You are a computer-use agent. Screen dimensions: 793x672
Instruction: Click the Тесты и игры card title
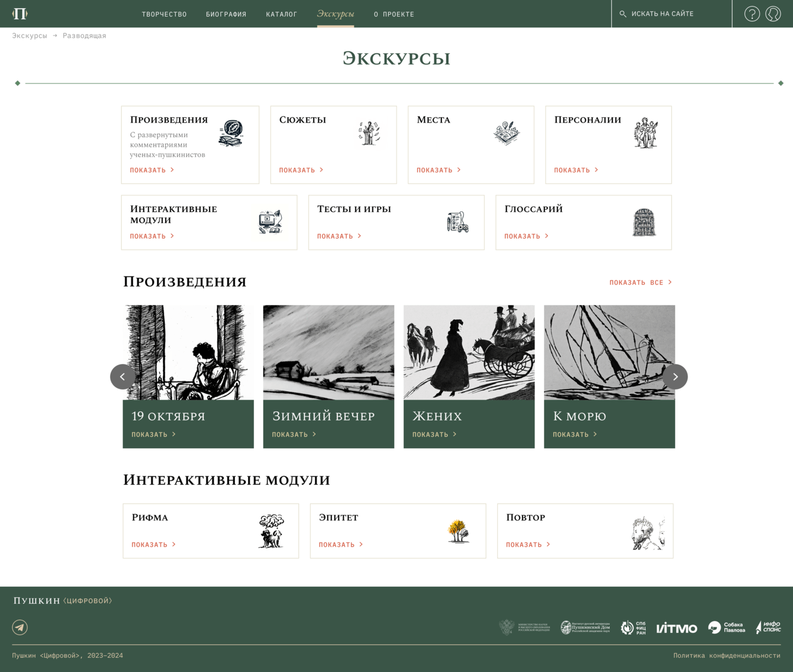(x=354, y=209)
